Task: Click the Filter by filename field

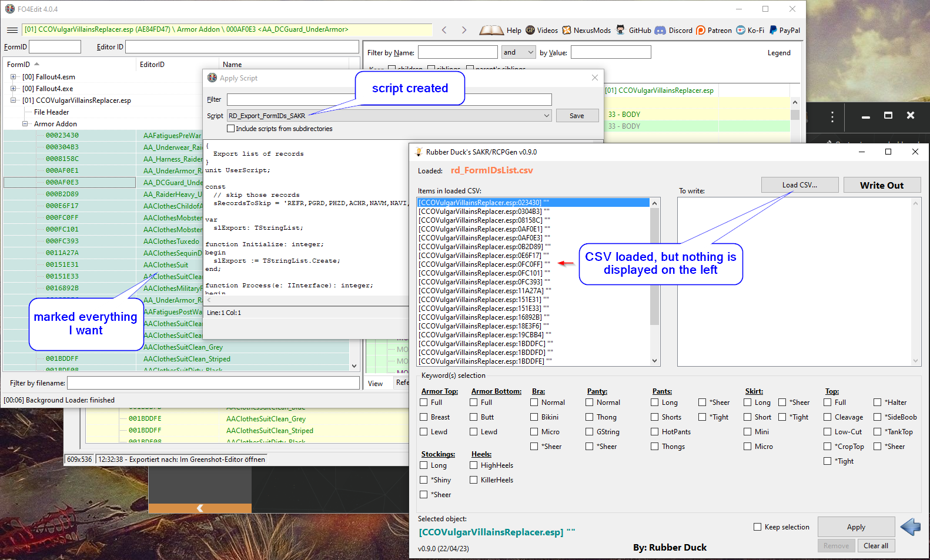Action: (x=213, y=383)
